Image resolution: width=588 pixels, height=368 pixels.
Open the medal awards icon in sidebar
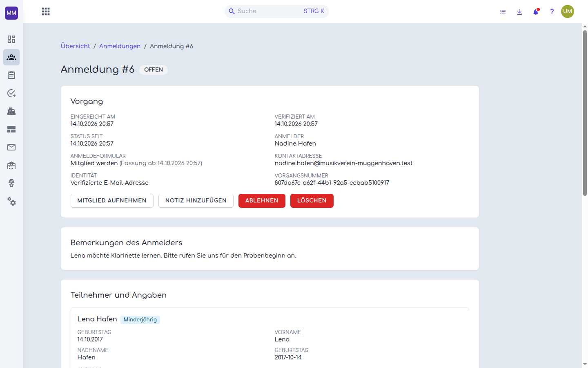click(x=11, y=183)
